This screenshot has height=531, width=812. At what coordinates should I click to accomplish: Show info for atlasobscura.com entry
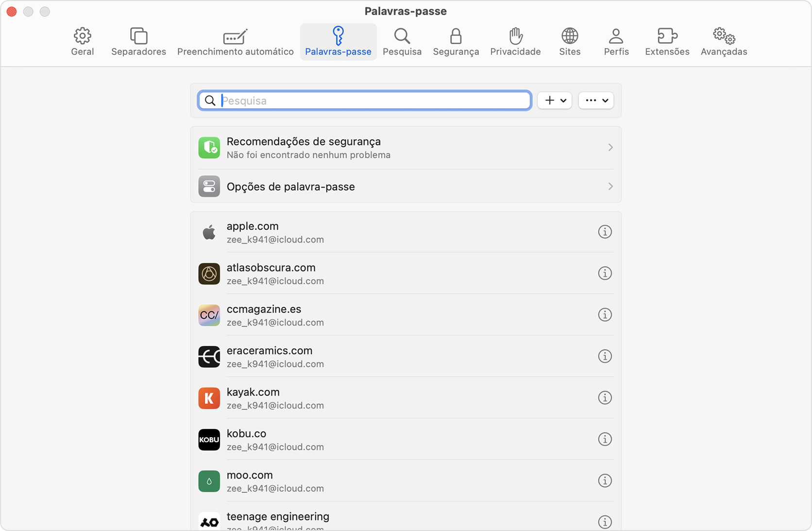tap(605, 273)
